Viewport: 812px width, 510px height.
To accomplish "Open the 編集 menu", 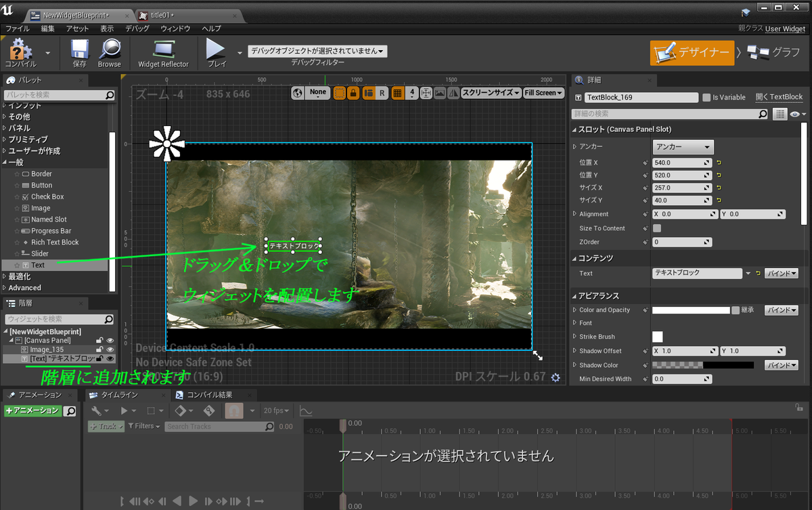I will pos(47,29).
